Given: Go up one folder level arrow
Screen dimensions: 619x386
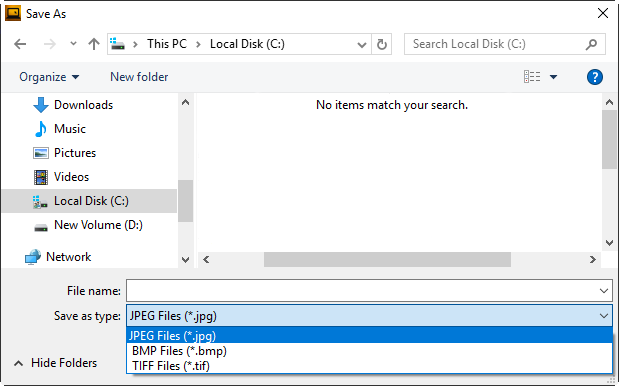Looking at the screenshot, I should tap(94, 44).
